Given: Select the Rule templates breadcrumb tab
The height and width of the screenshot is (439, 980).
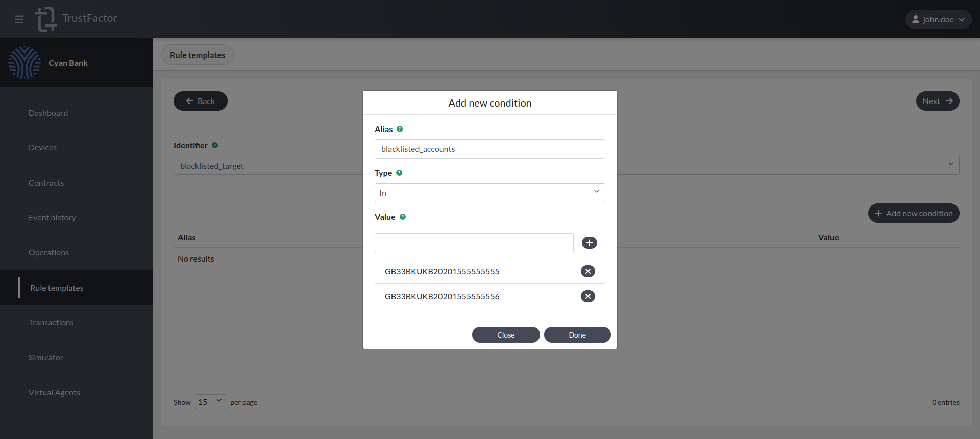Looking at the screenshot, I should [198, 55].
